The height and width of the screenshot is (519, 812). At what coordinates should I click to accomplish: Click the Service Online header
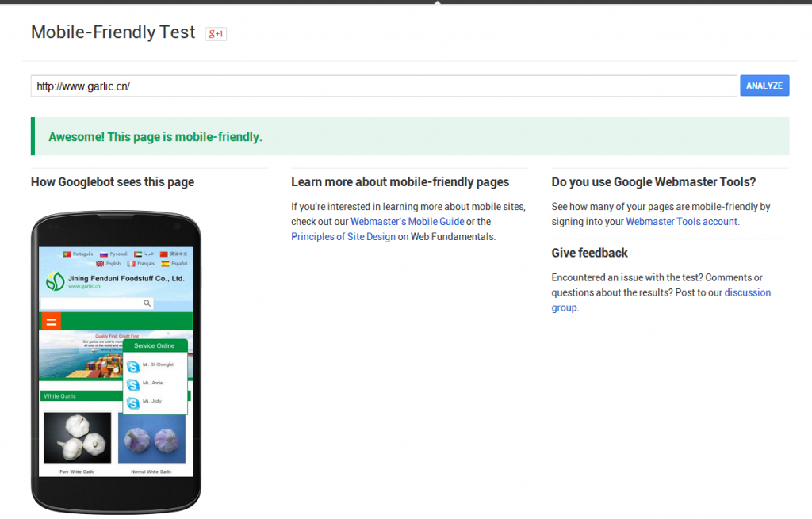pos(155,345)
